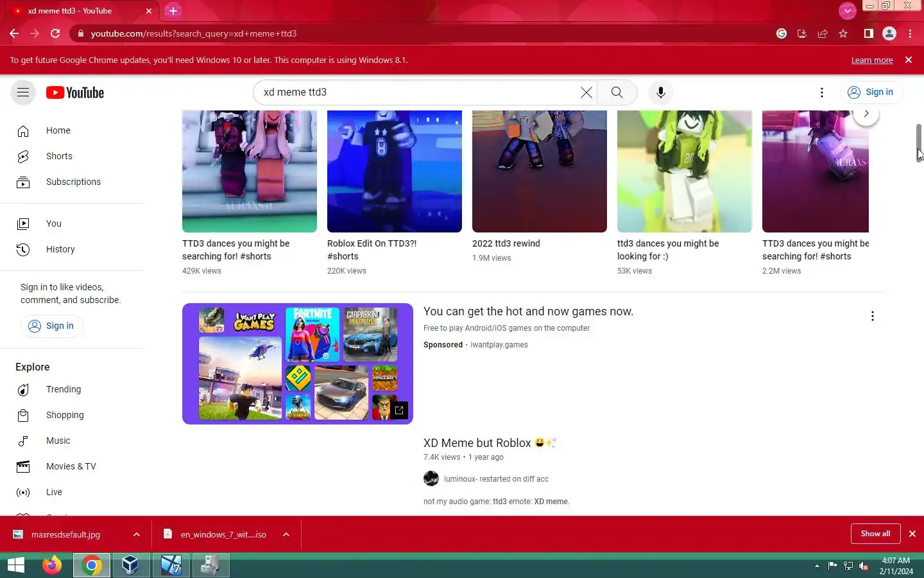Bookmark this page with star icon
Image resolution: width=924 pixels, height=578 pixels.
pyautogui.click(x=843, y=33)
